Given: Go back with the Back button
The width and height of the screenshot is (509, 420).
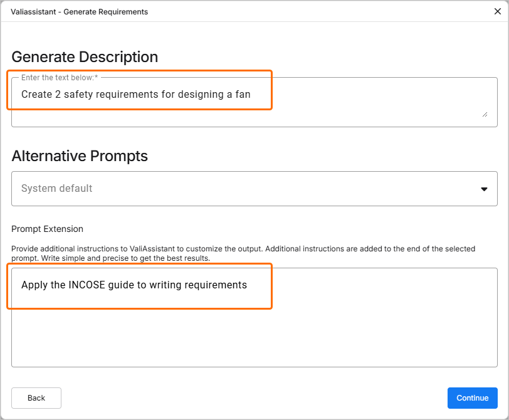Looking at the screenshot, I should coord(36,398).
